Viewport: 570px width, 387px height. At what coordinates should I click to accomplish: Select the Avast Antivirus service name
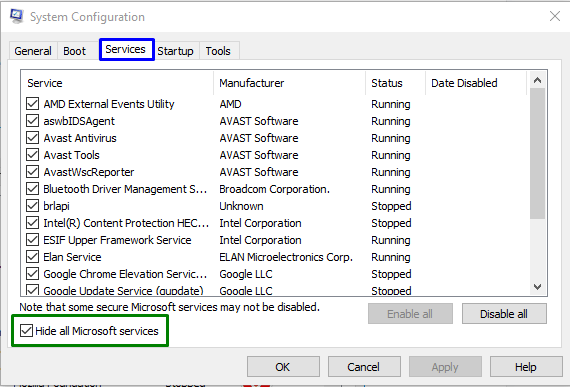(x=80, y=138)
